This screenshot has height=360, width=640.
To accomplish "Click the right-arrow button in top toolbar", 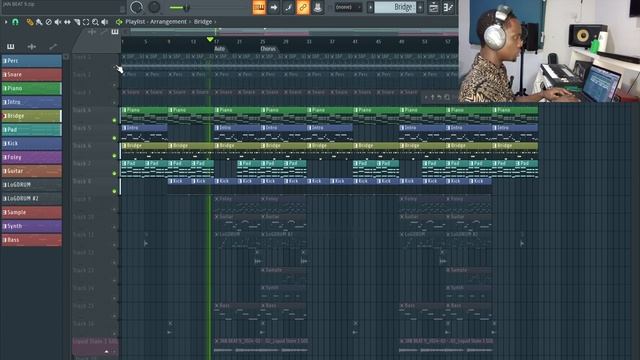I will click(x=274, y=7).
